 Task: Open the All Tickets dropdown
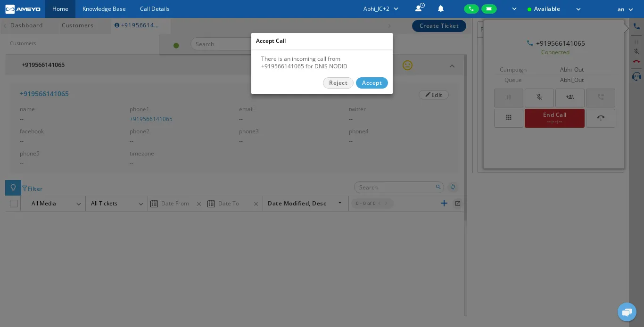pos(116,204)
